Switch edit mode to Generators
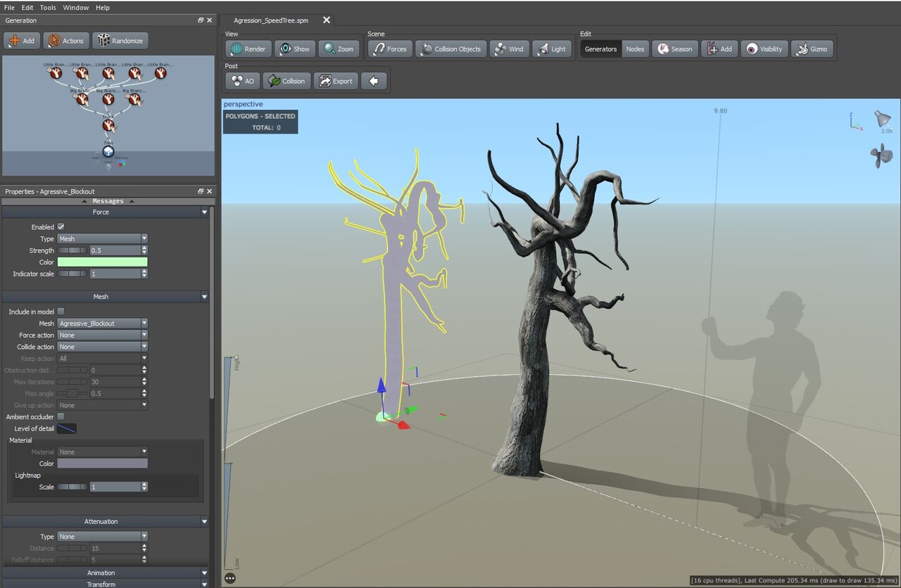This screenshot has width=901, height=588. pyautogui.click(x=600, y=49)
